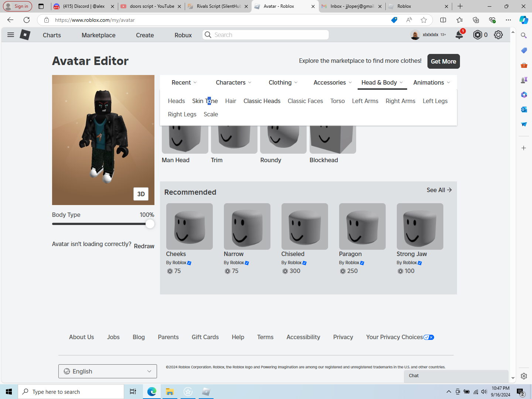Toggle Your Privacy Choices switch icon

pyautogui.click(x=429, y=337)
